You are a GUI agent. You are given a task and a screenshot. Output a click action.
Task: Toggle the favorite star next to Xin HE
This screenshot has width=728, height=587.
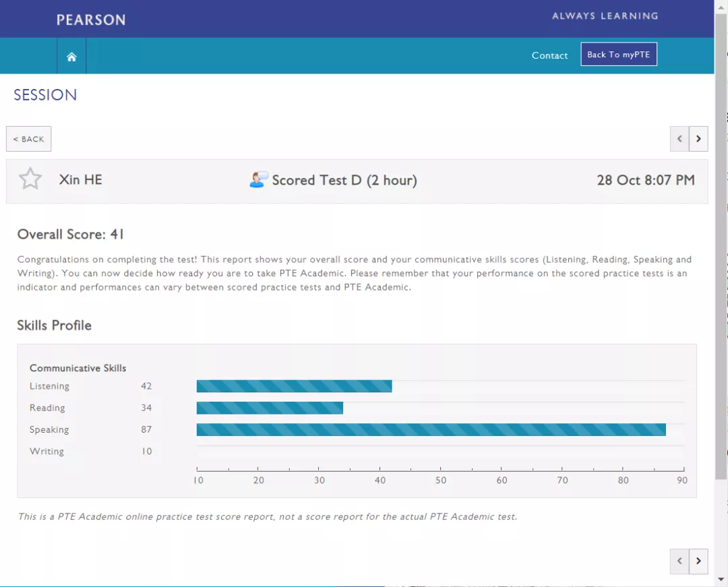point(30,179)
